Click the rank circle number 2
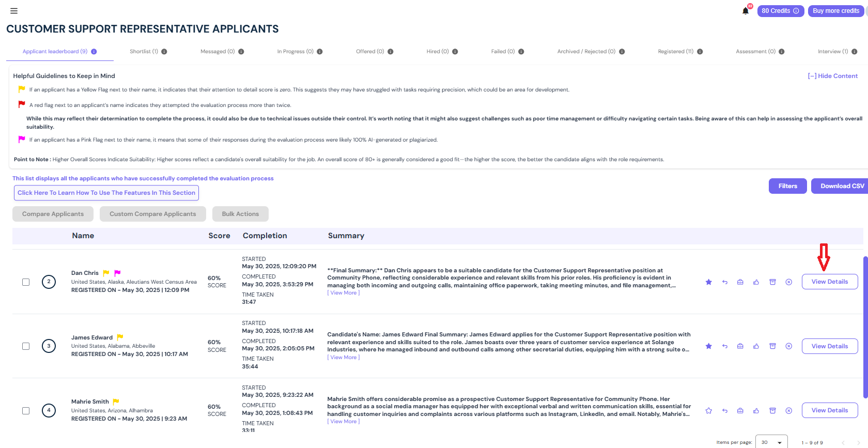Image resolution: width=868 pixels, height=448 pixels. click(x=49, y=282)
